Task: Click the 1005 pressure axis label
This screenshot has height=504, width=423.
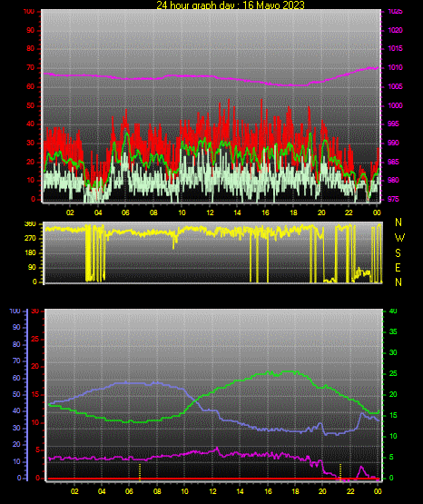Action: pyautogui.click(x=395, y=86)
